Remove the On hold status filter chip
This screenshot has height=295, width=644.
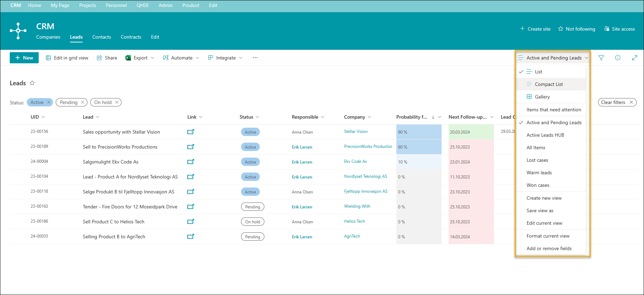tap(117, 102)
